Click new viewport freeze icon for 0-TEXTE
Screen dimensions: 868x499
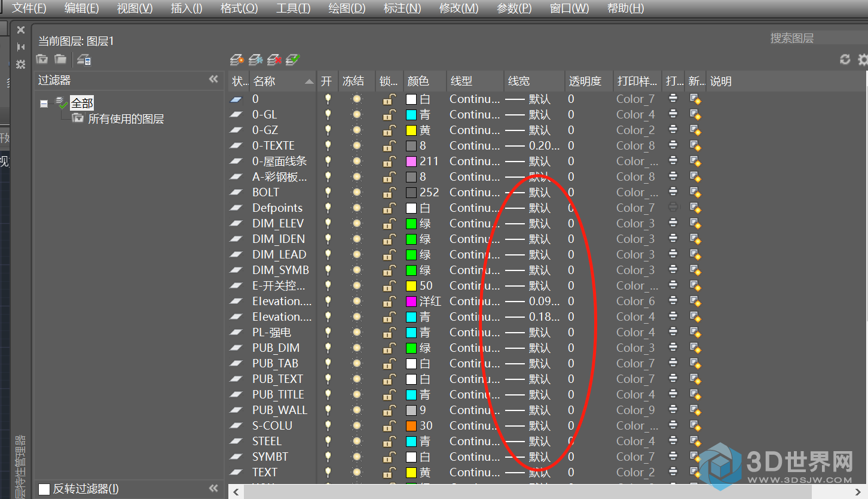pyautogui.click(x=695, y=145)
